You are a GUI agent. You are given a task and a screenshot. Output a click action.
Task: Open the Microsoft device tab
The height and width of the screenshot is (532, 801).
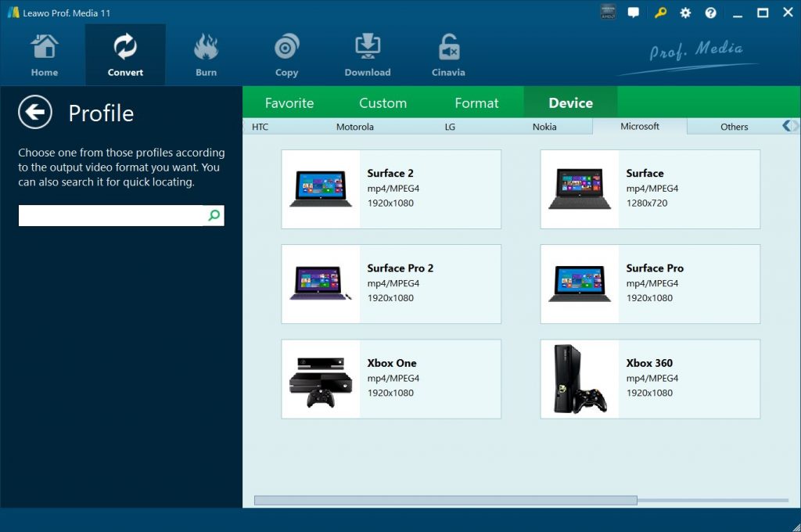[x=639, y=126]
